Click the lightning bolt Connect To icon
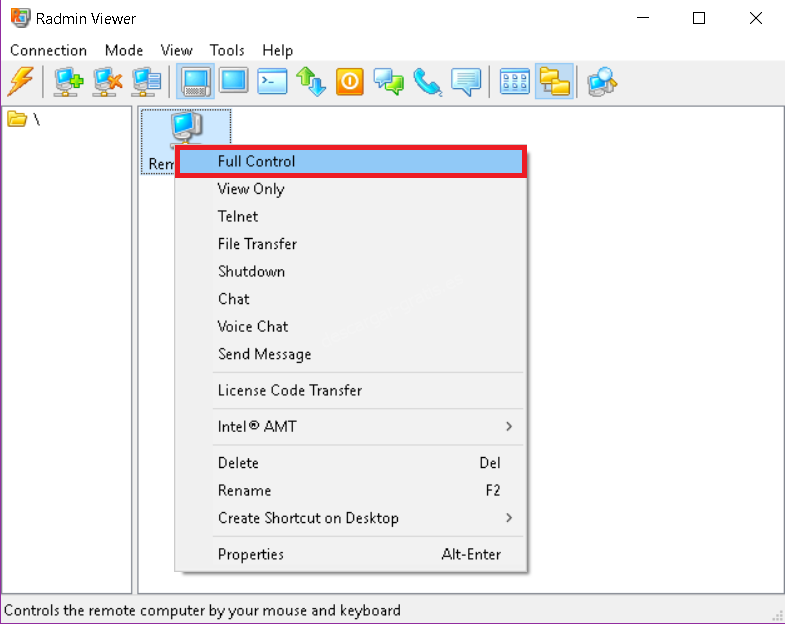This screenshot has height=624, width=785. pos(20,81)
